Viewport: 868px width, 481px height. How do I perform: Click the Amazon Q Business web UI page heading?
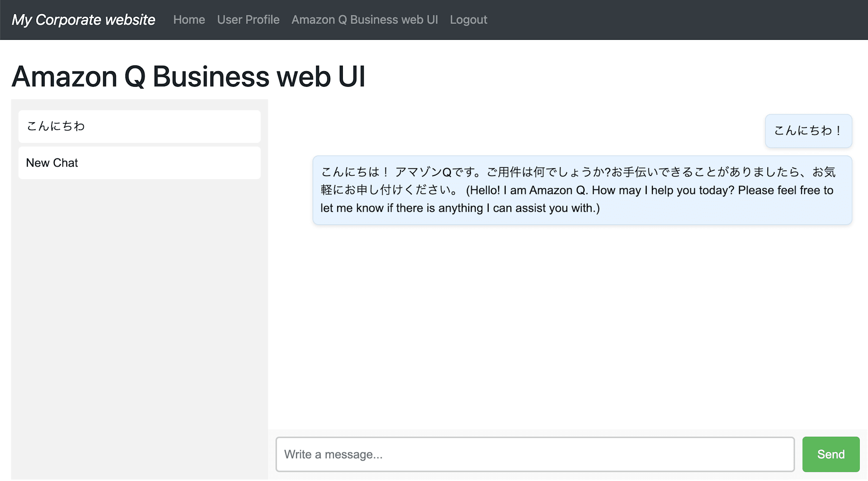[188, 77]
